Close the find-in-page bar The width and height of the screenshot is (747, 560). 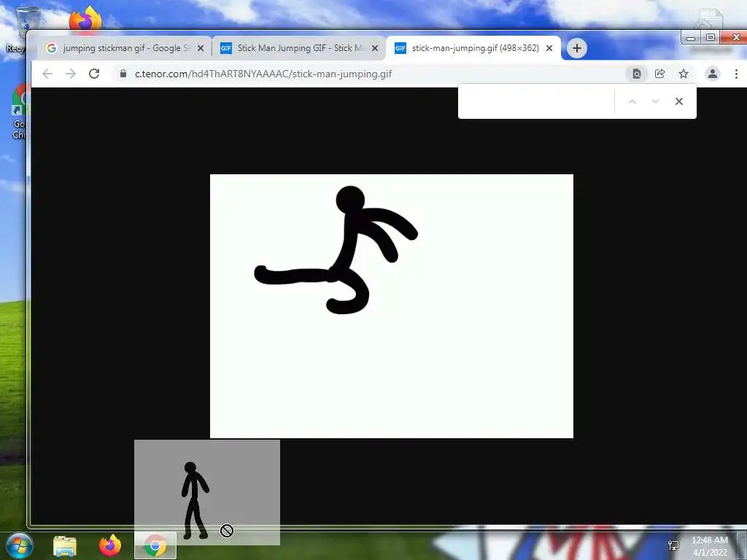(679, 101)
